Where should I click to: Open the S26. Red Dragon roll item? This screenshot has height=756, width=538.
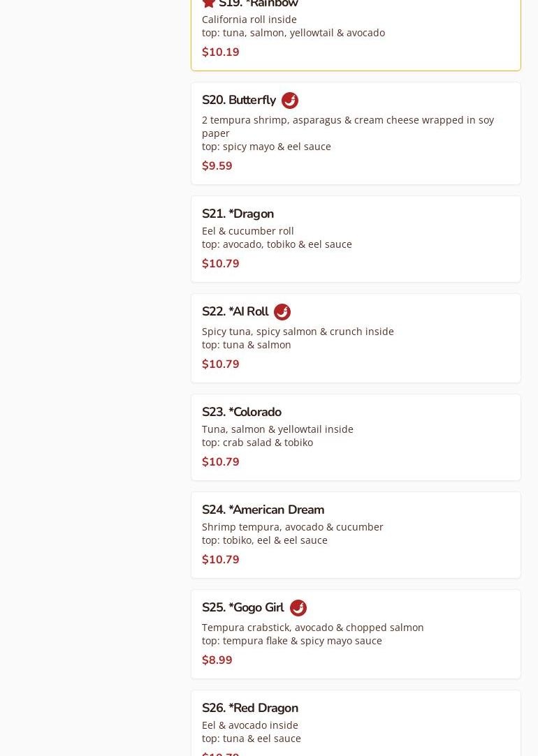coord(250,708)
